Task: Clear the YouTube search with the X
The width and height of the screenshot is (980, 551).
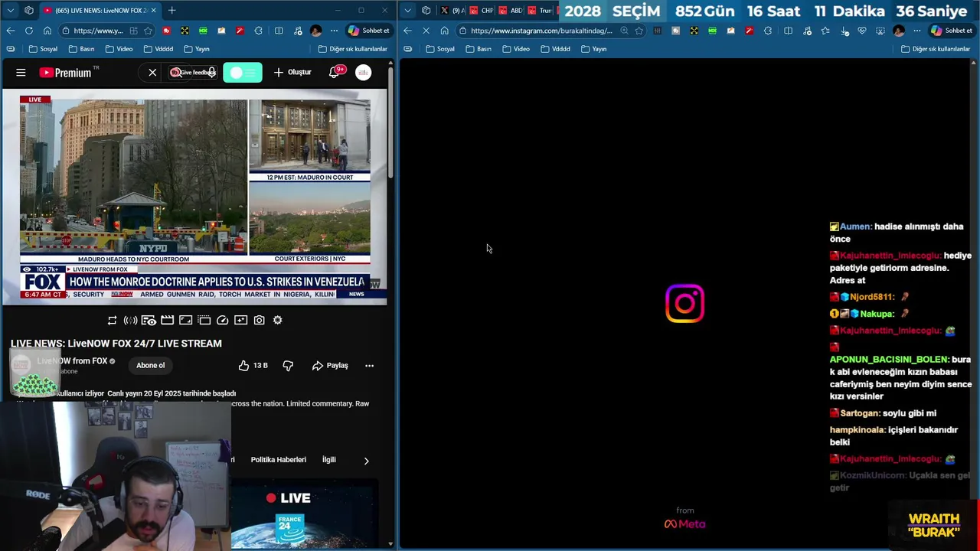Action: click(152, 73)
